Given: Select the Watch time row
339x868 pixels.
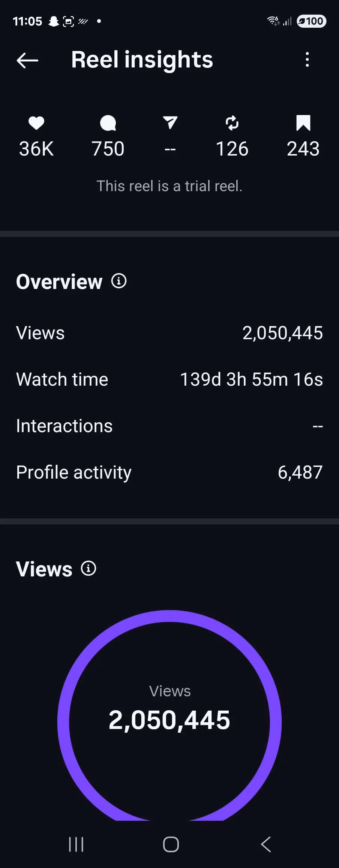Looking at the screenshot, I should [169, 379].
